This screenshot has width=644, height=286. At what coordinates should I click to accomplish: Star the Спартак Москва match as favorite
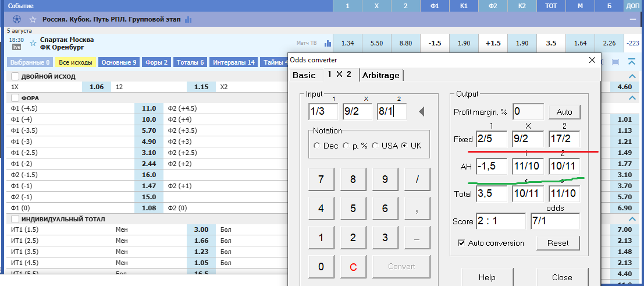pyautogui.click(x=33, y=43)
